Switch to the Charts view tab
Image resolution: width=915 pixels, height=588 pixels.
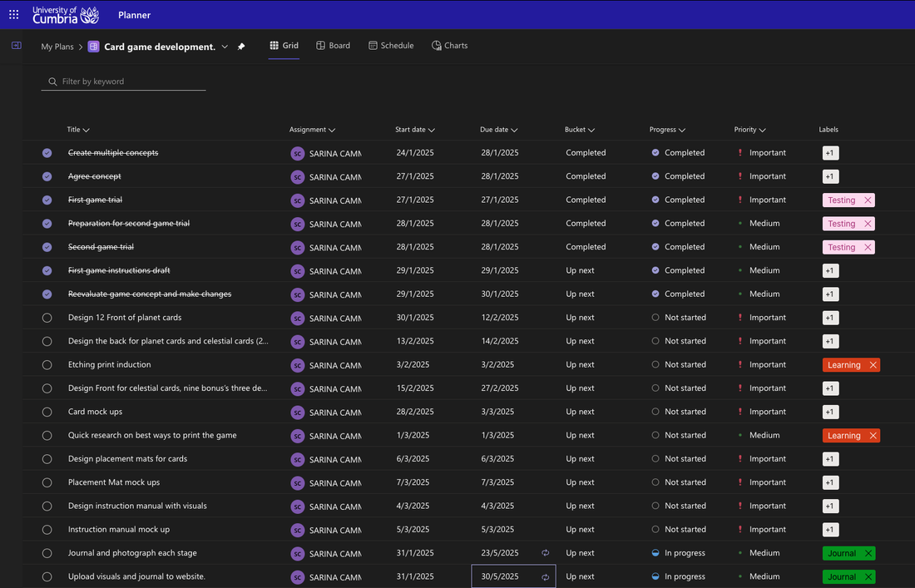[x=449, y=46]
